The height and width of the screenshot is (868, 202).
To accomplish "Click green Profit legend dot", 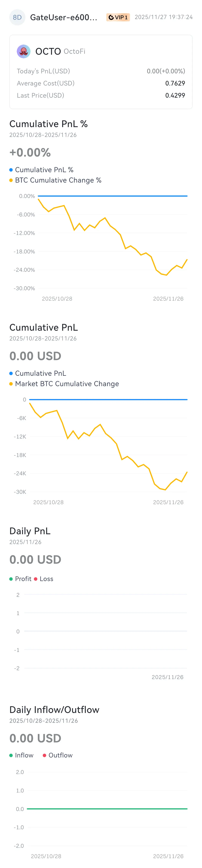I will pyautogui.click(x=11, y=579).
